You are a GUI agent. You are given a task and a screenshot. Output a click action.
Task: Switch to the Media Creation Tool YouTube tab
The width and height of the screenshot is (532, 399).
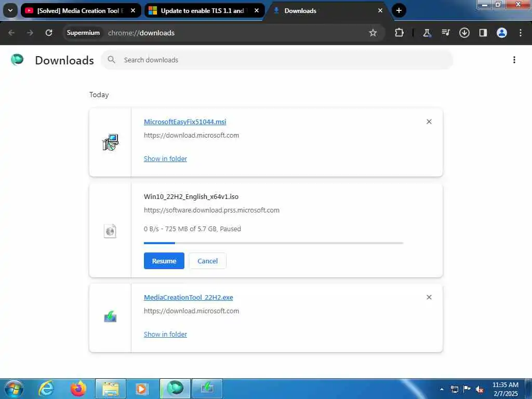[x=81, y=10]
